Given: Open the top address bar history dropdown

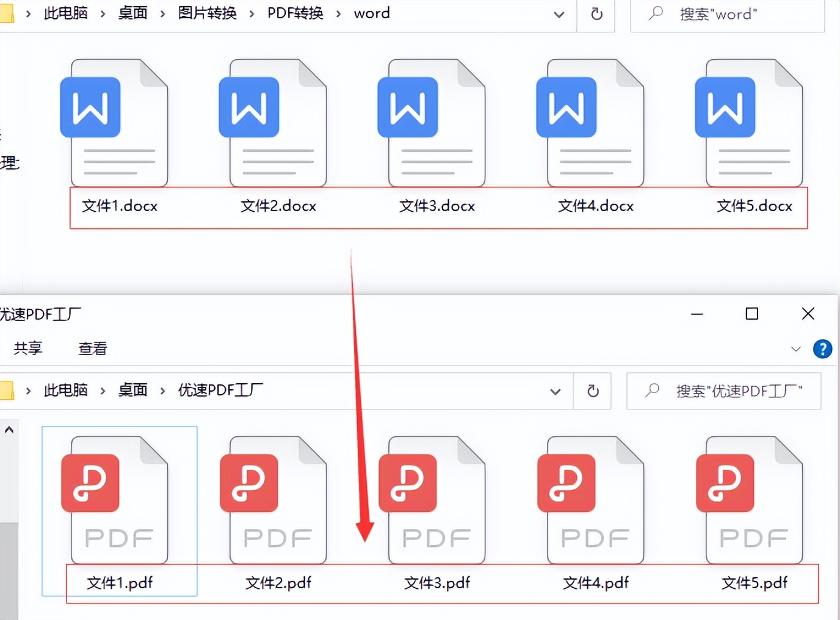Looking at the screenshot, I should pos(559,15).
